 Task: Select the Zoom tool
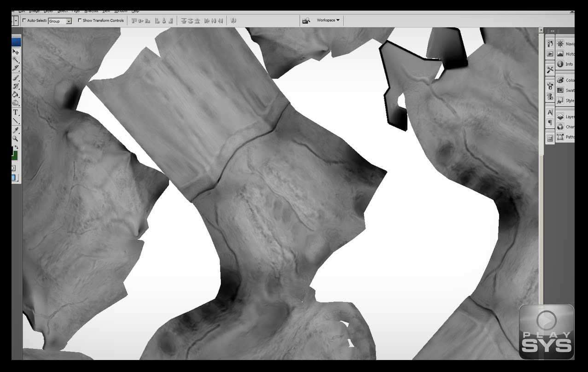(16, 139)
